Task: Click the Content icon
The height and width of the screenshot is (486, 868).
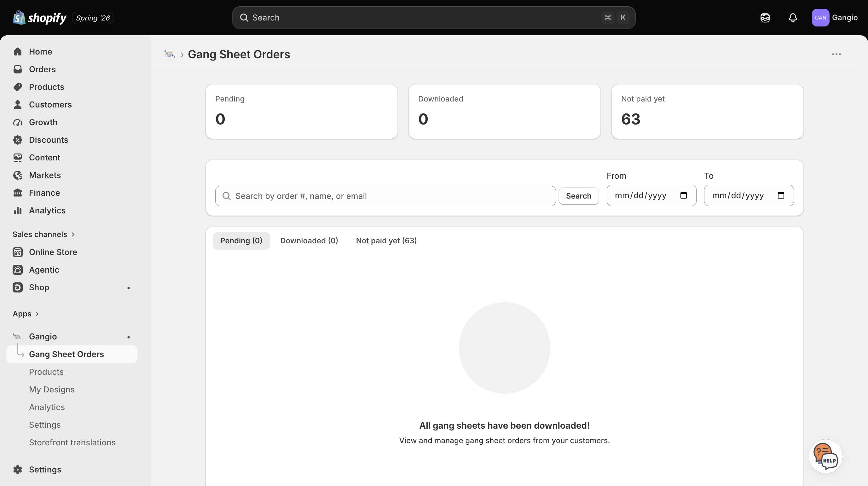Action: tap(18, 157)
